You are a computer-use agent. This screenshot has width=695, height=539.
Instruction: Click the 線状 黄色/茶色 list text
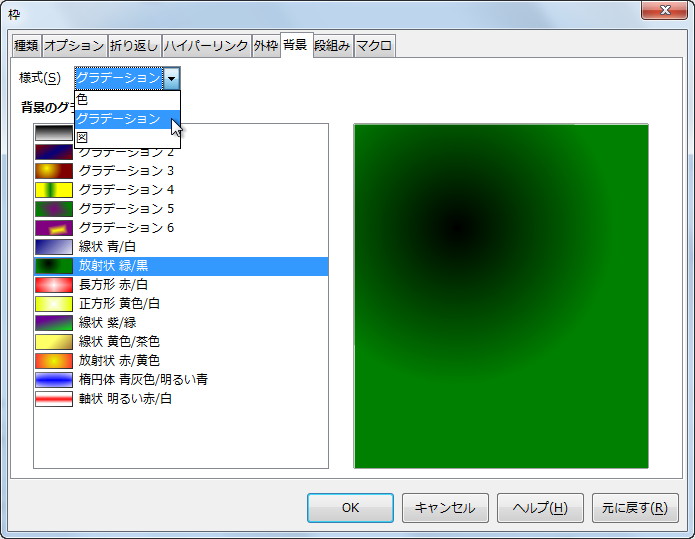coord(119,342)
